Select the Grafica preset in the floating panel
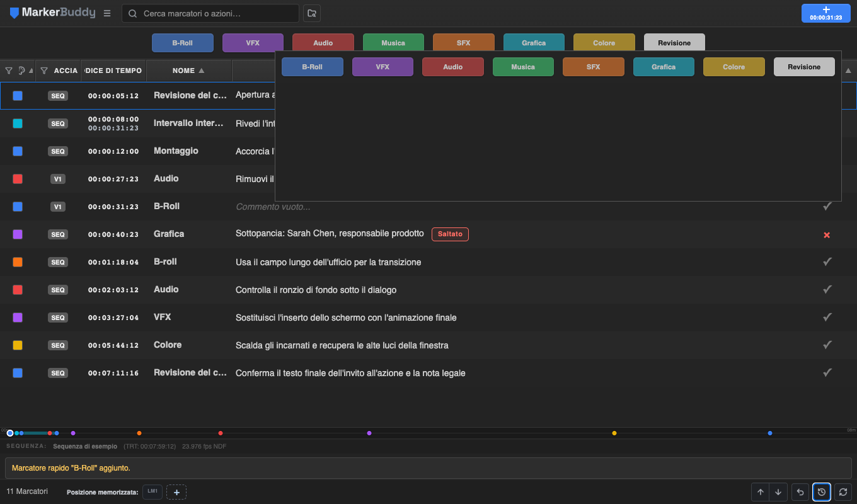Screen dimensions: 857x504 (664, 67)
